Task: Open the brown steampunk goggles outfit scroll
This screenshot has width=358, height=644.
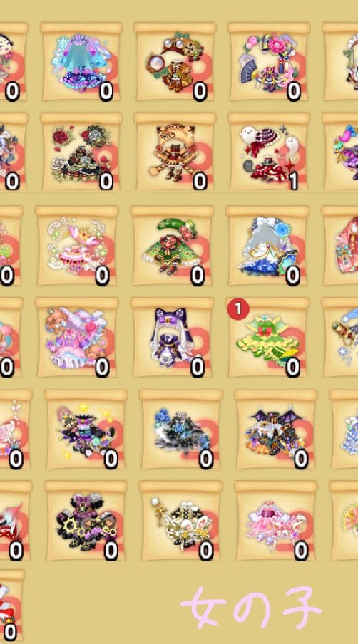Action: pos(175,61)
